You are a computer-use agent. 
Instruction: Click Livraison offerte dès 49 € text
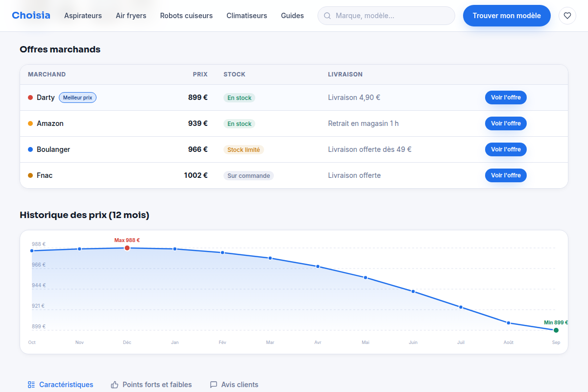tap(369, 149)
